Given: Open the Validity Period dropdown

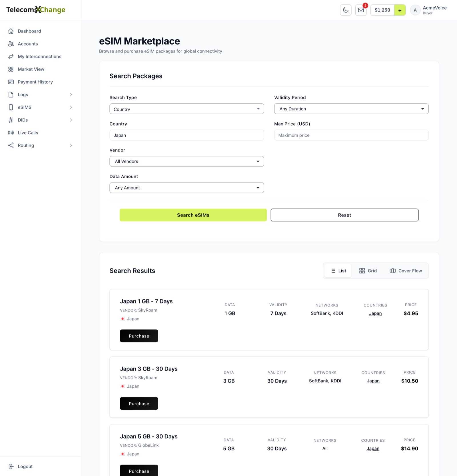Looking at the screenshot, I should pos(351,109).
